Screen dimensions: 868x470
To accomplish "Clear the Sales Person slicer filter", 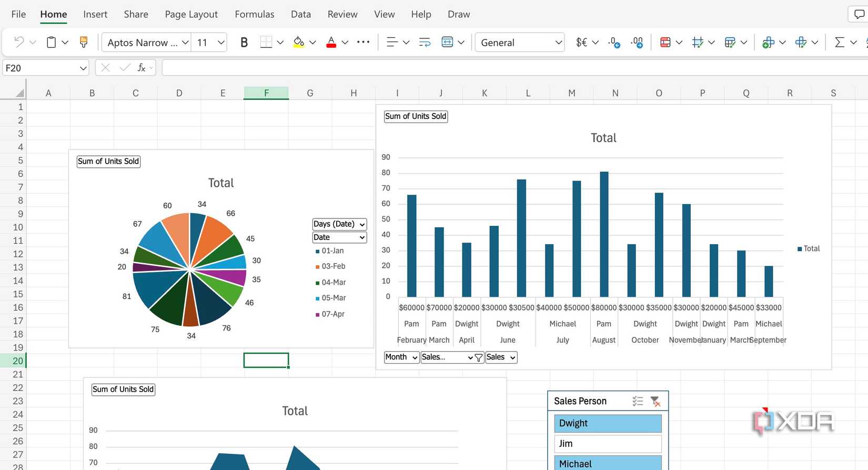I will 655,402.
